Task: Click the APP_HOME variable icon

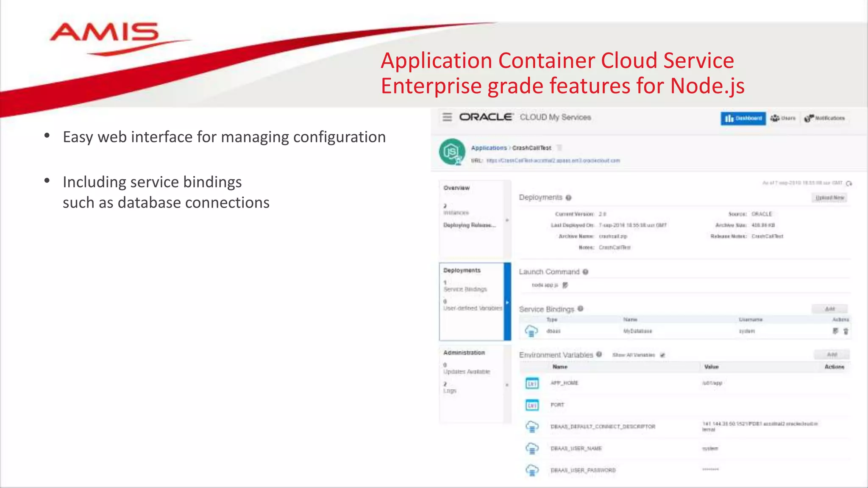Action: [532, 383]
